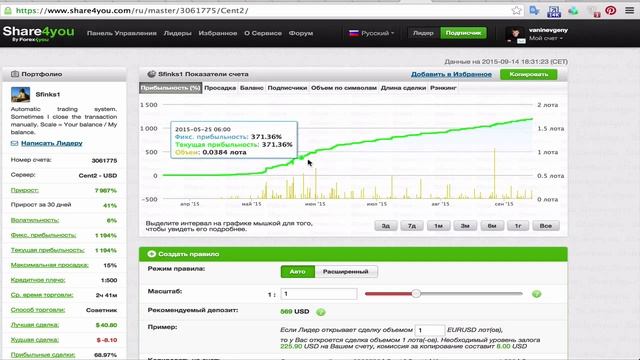Open the Русский language dropdown
This screenshot has width=640, height=360.
pos(371,33)
